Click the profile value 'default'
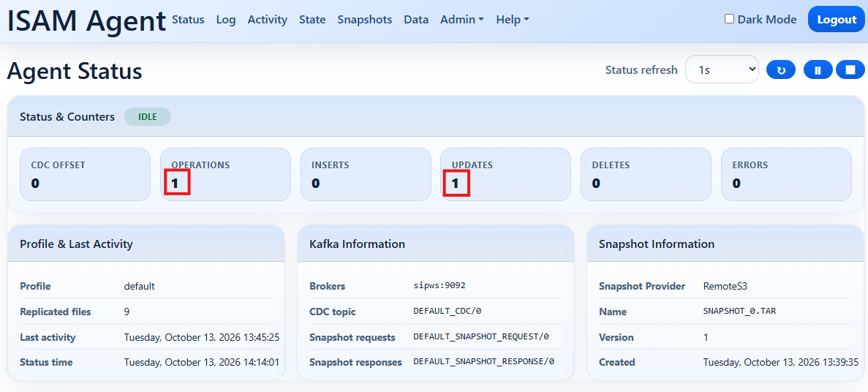 tap(140, 286)
